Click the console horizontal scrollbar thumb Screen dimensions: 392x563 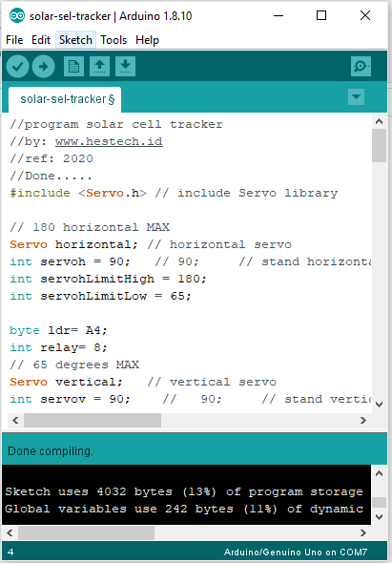pyautogui.click(x=86, y=532)
